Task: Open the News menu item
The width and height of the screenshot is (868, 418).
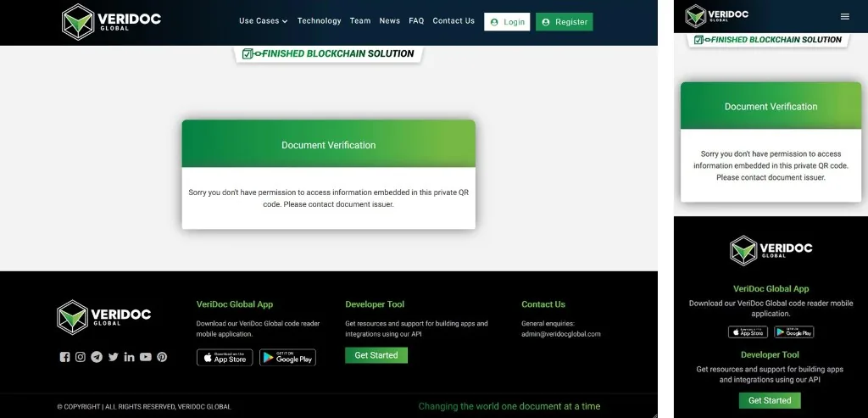Action: click(389, 20)
